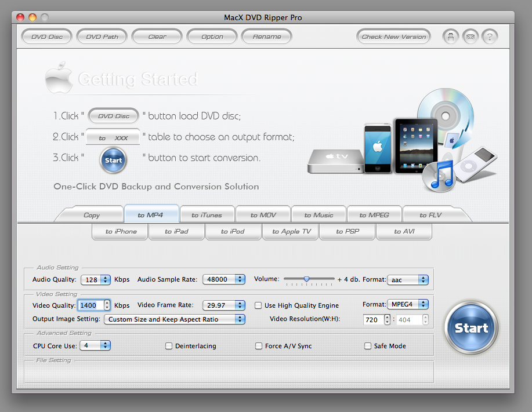This screenshot has height=412, width=532.
Task: Click the video width 720 stepper
Action: click(x=387, y=319)
